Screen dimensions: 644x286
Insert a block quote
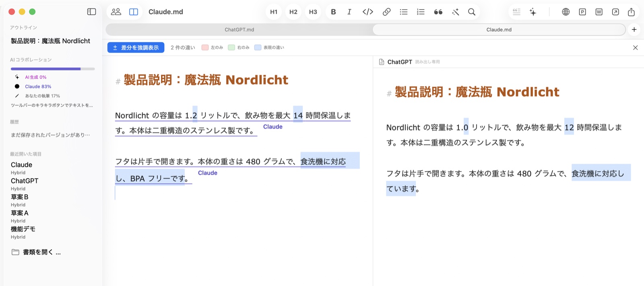pyautogui.click(x=438, y=12)
